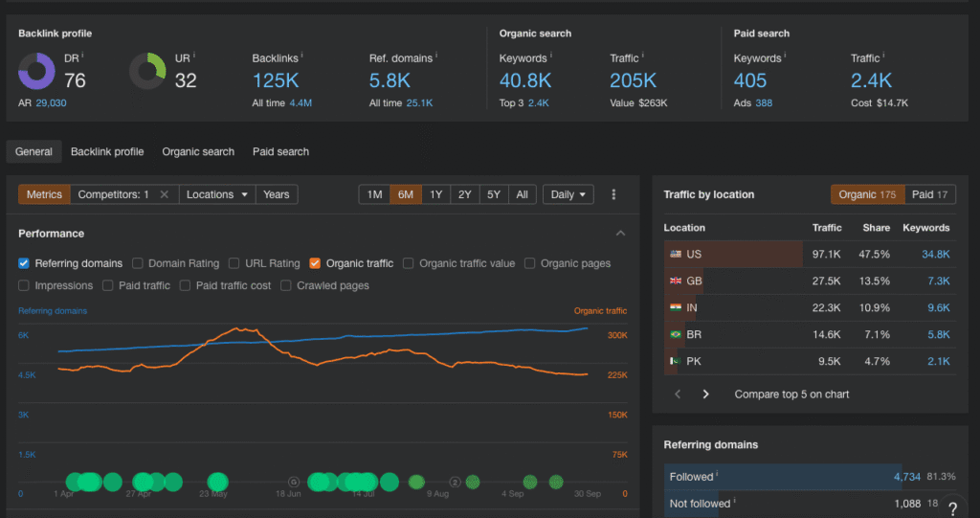Viewport: 980px width, 518px height.
Task: Click the US flag icon
Action: click(x=675, y=254)
